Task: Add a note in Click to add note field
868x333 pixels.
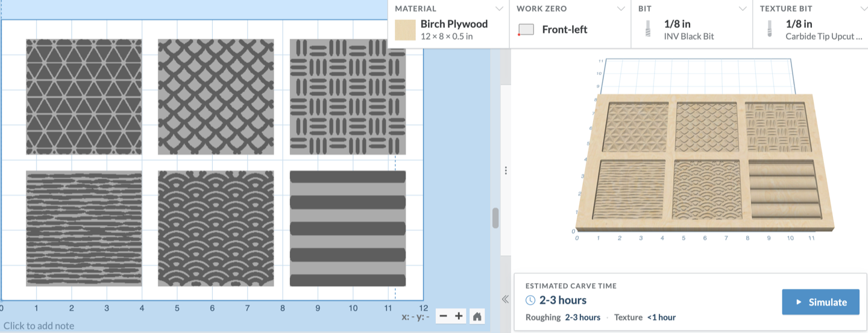Action: (x=39, y=326)
